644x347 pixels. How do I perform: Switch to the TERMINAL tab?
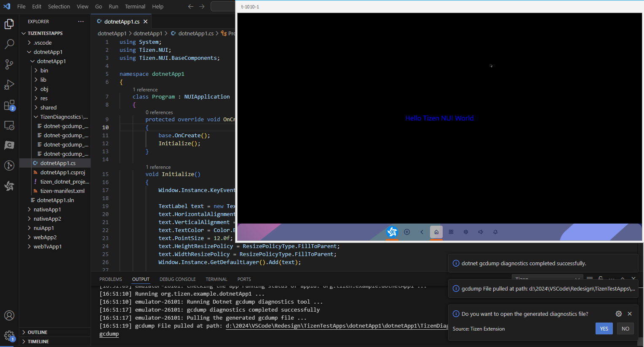[216, 279]
